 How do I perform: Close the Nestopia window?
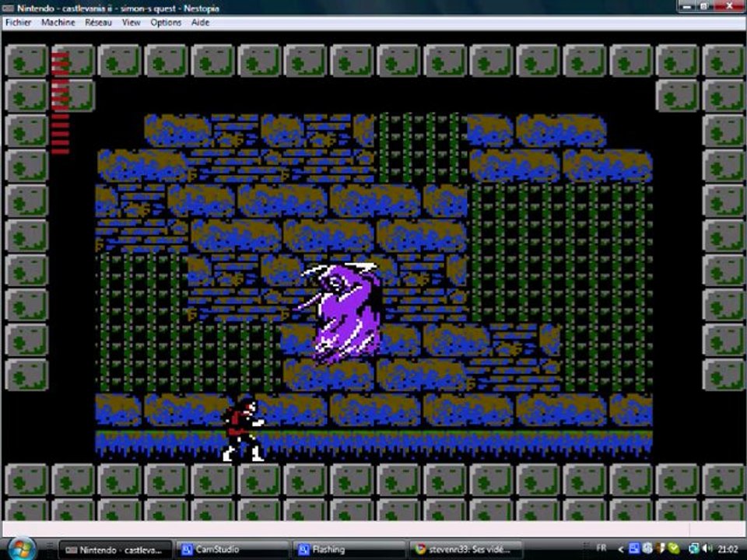pos(729,6)
